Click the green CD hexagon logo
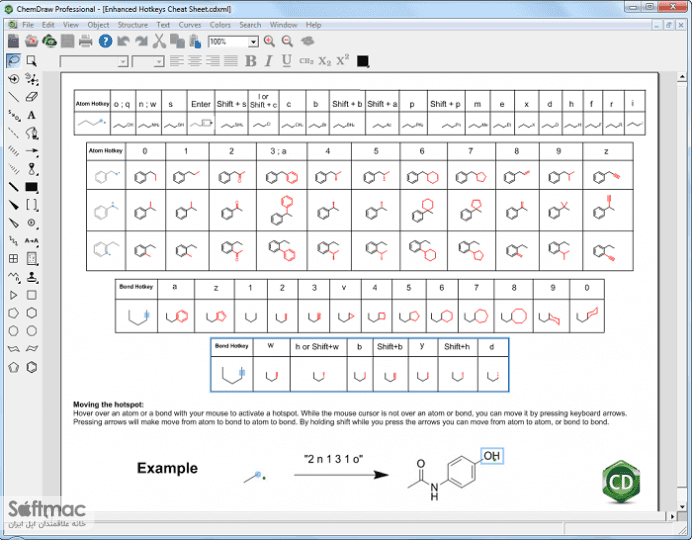The width and height of the screenshot is (692, 540). (621, 481)
